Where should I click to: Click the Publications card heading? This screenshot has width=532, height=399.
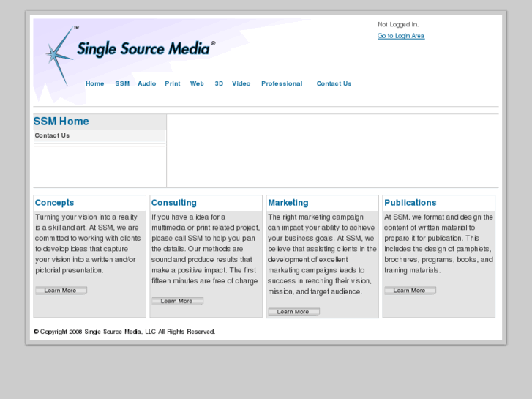[x=411, y=202]
